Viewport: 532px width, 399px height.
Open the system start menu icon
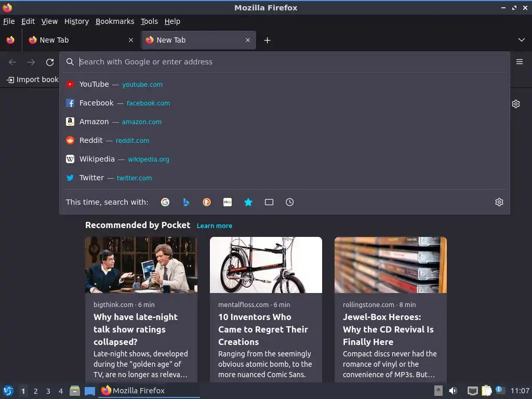[x=8, y=391]
